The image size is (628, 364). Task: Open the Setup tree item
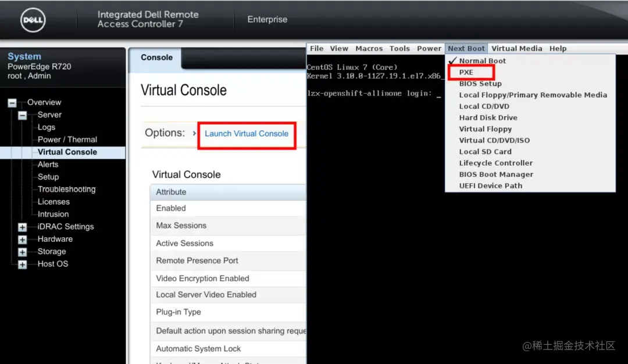(x=48, y=177)
